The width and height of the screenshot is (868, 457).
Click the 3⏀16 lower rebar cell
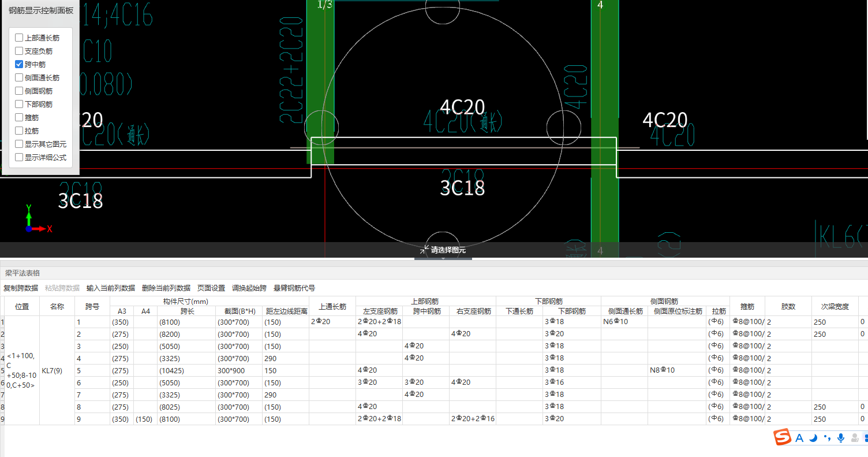(572, 382)
